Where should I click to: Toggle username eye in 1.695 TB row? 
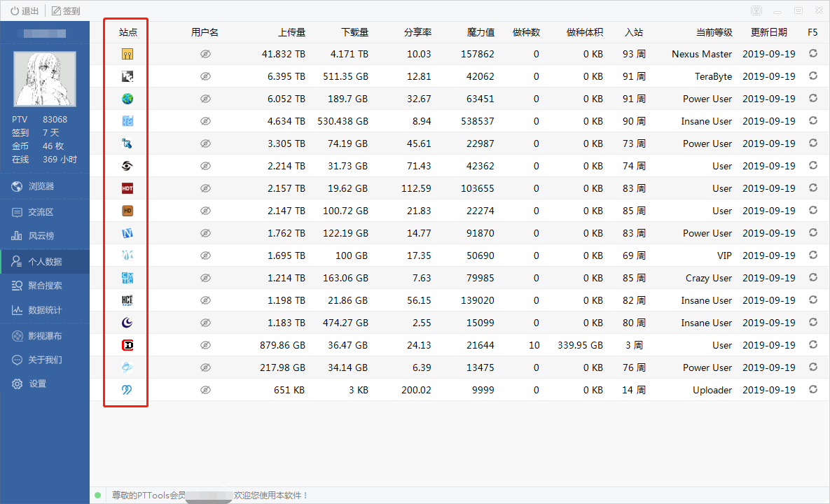click(x=205, y=255)
